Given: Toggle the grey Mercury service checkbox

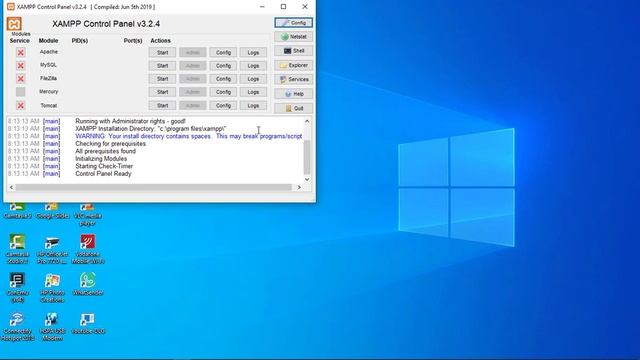Looking at the screenshot, I should pos(20,92).
